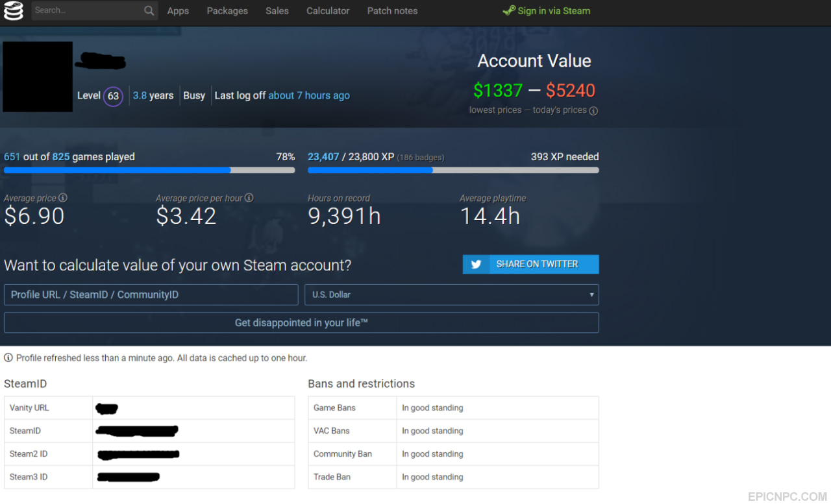The height and width of the screenshot is (504, 831).
Task: Click the 825 games total link
Action: [x=61, y=156]
